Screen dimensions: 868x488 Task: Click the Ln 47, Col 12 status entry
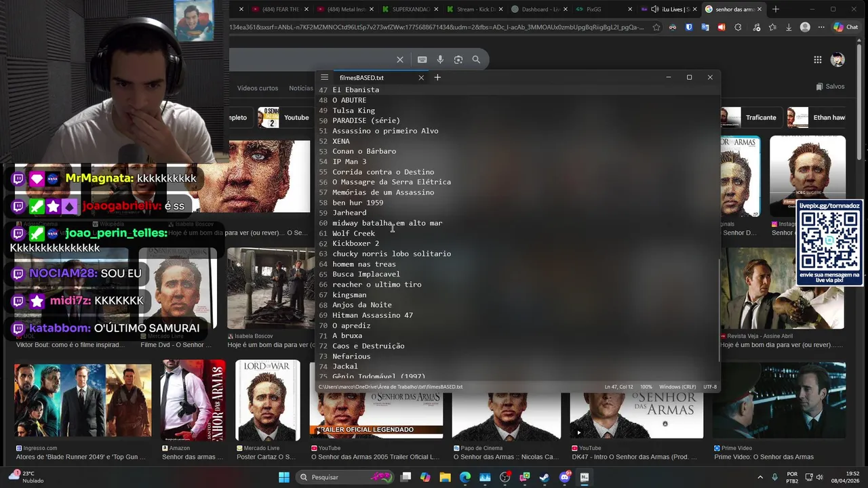(x=618, y=387)
